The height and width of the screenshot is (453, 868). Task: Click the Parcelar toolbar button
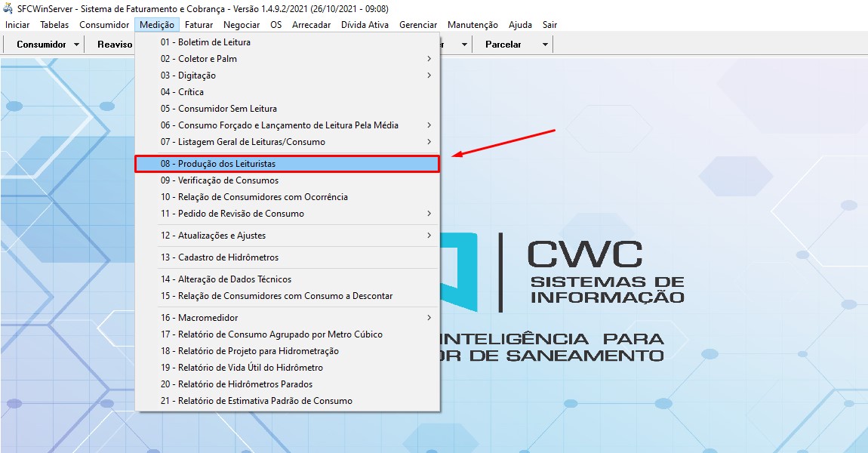(x=503, y=45)
